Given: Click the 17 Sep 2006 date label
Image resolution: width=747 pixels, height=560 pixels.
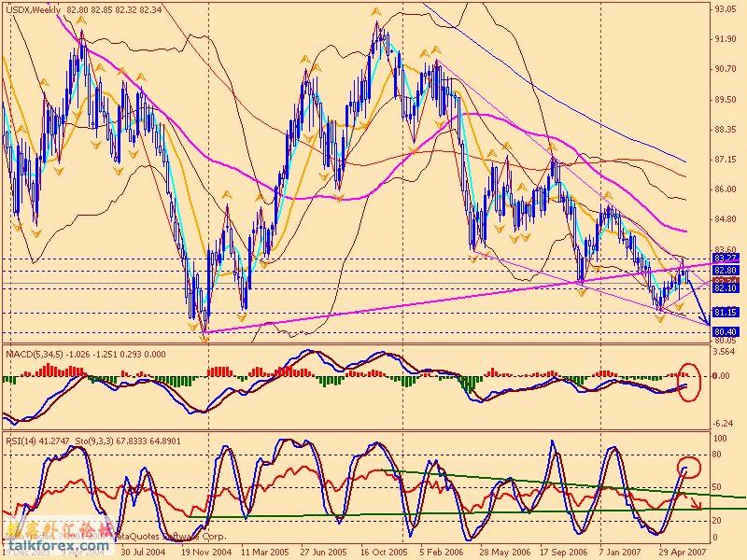Looking at the screenshot, I should click(564, 552).
